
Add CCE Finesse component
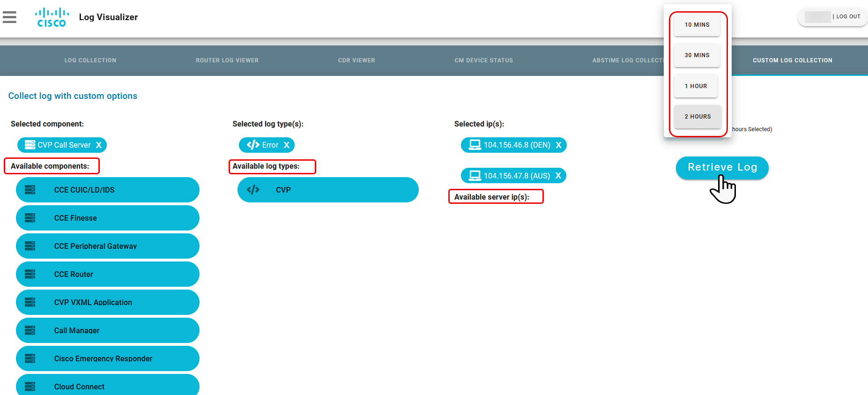(x=108, y=218)
